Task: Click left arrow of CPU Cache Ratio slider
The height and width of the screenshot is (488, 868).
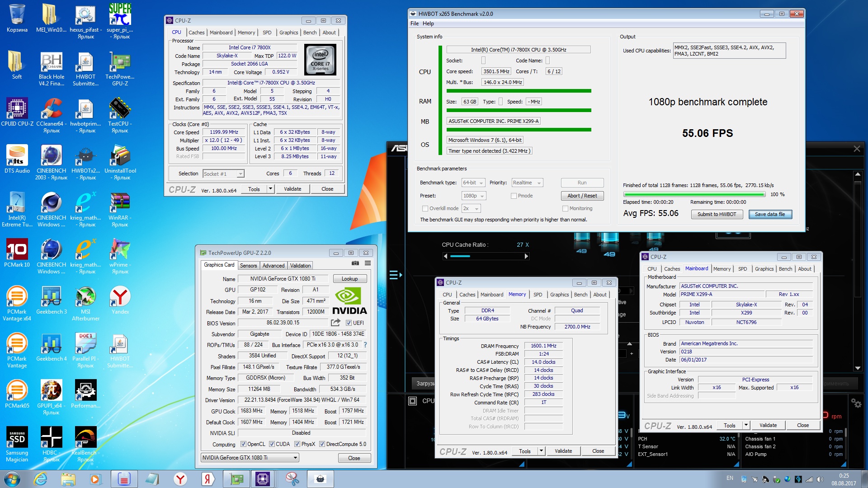Action: (446, 256)
